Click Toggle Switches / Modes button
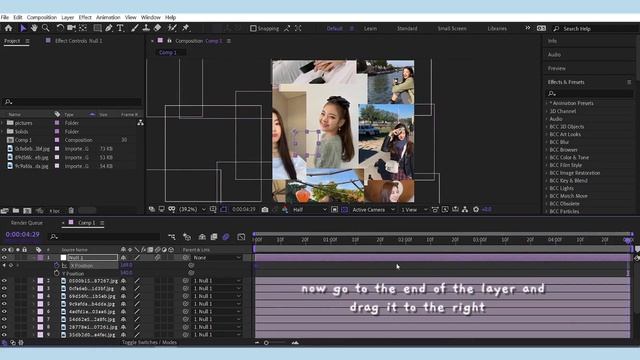 [149, 342]
